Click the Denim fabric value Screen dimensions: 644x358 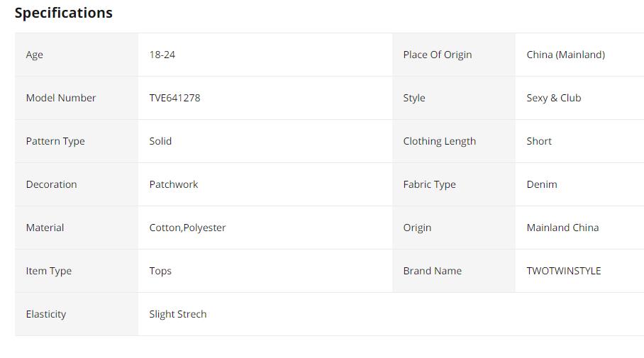coord(542,184)
